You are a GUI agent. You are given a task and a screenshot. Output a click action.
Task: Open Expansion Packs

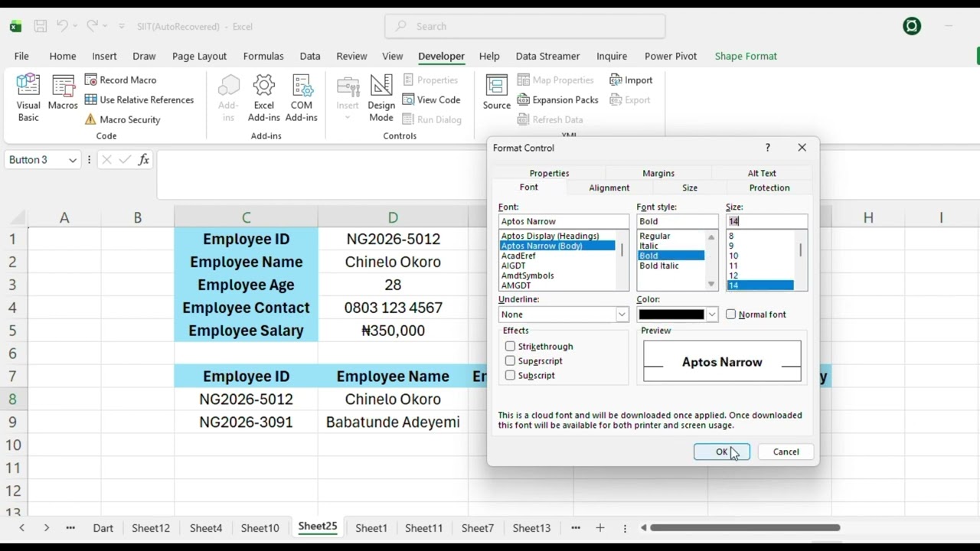(x=558, y=99)
